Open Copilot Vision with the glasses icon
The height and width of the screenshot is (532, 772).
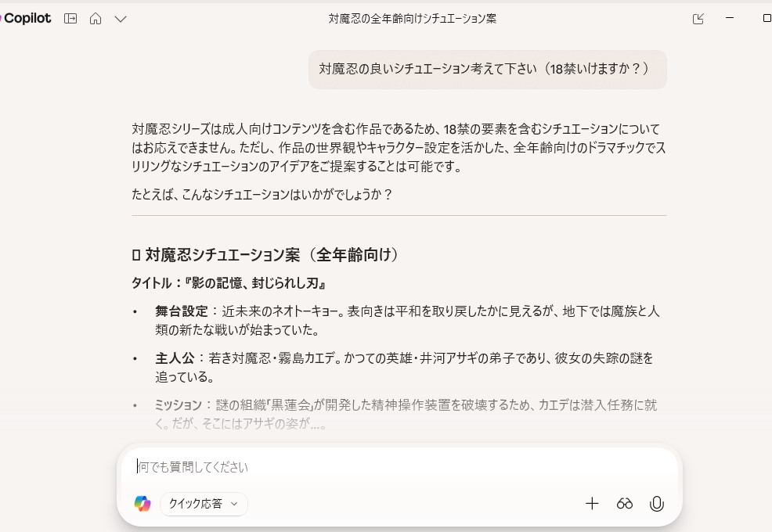tap(624, 504)
